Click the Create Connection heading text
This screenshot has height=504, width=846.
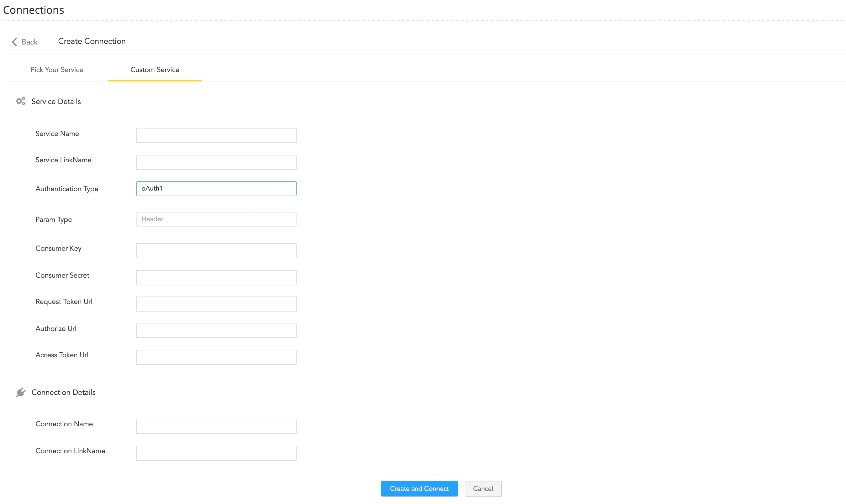point(92,41)
